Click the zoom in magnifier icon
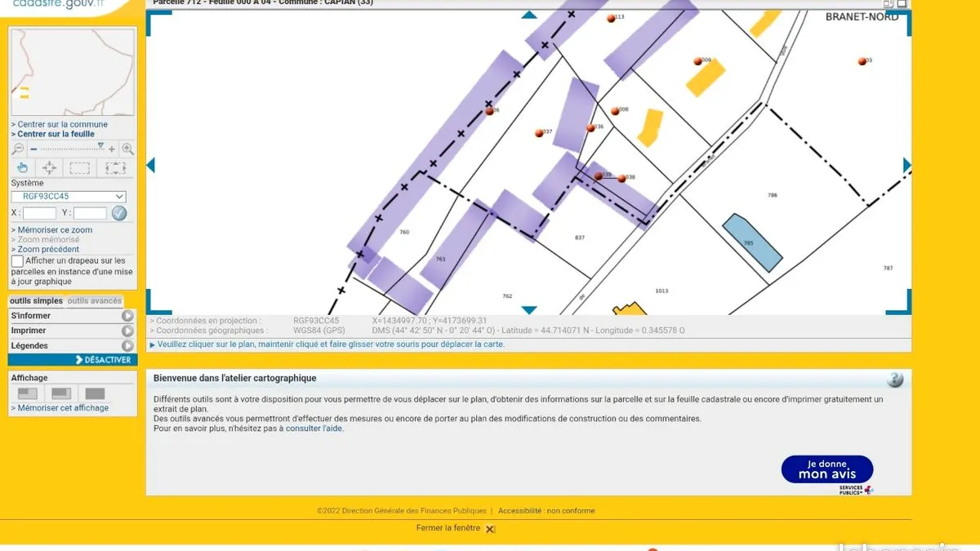This screenshot has width=980, height=551. tap(127, 149)
